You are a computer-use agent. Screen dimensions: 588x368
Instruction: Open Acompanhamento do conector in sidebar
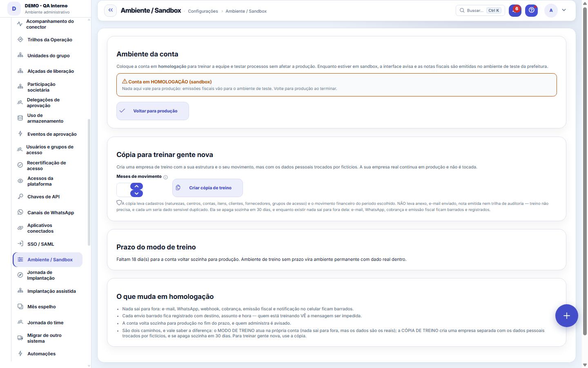48,24
